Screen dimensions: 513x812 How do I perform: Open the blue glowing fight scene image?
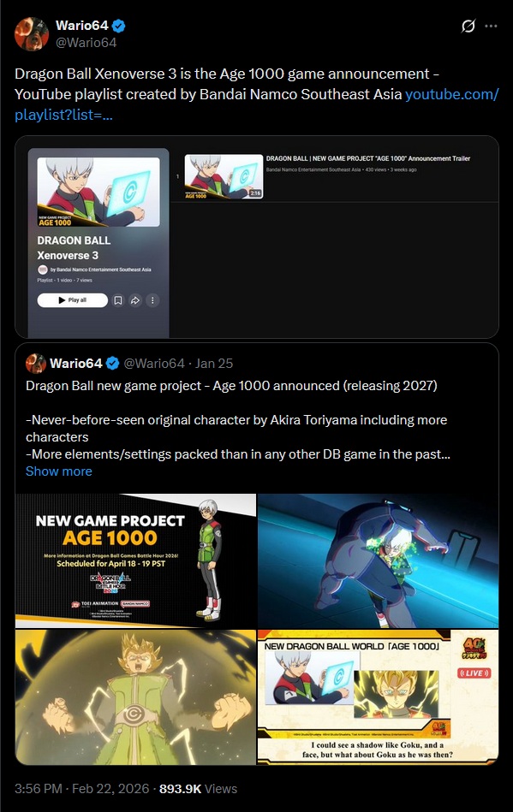(x=379, y=560)
